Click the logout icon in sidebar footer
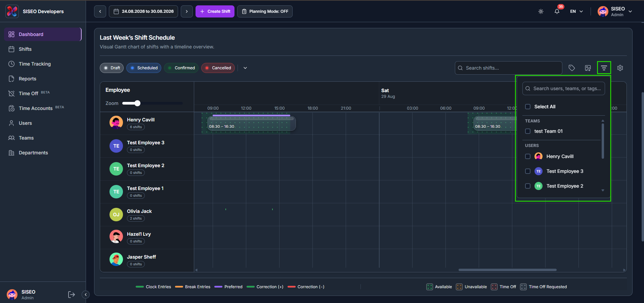 [71, 295]
